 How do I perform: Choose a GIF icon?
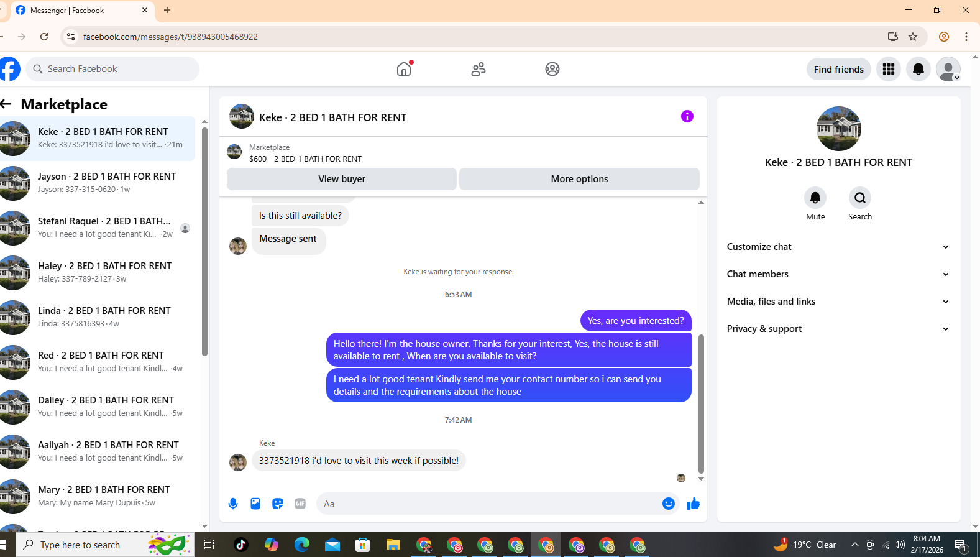[x=300, y=504]
